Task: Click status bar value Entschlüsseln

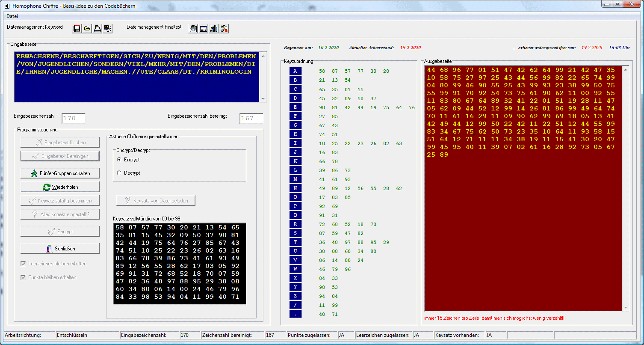Action: pyautogui.click(x=72, y=335)
